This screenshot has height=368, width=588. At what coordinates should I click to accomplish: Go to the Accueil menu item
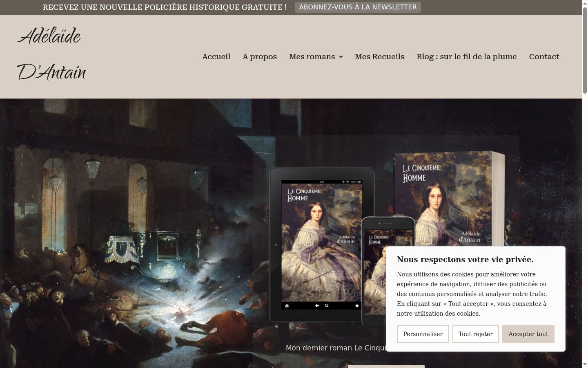pyautogui.click(x=216, y=57)
